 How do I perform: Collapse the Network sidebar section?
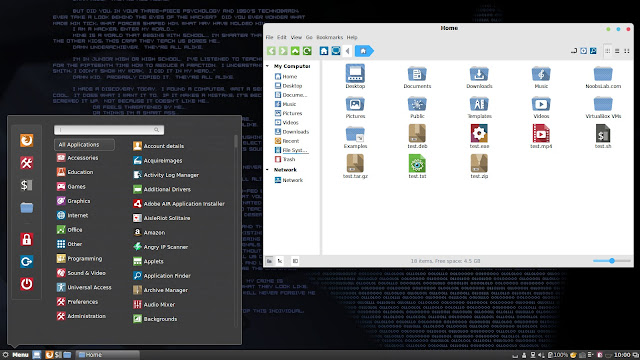click(x=268, y=170)
